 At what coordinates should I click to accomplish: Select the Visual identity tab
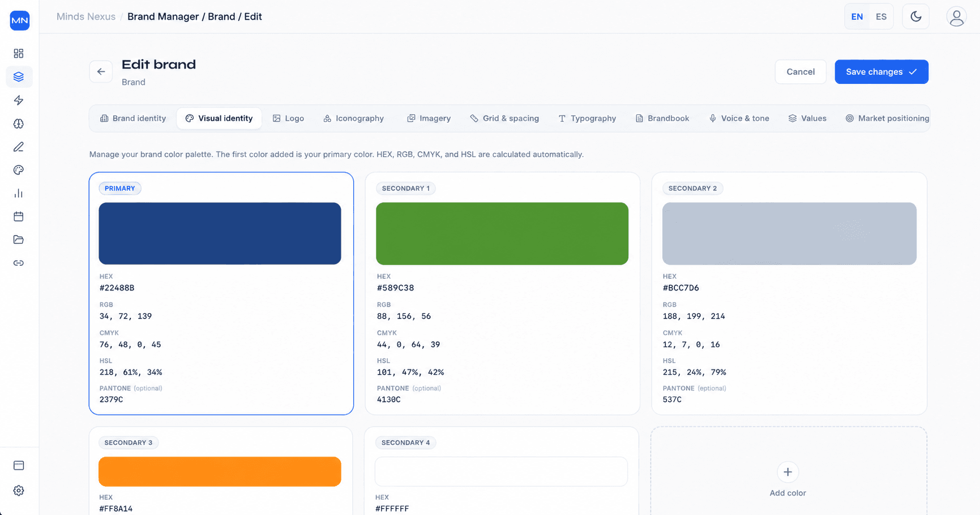pyautogui.click(x=219, y=118)
